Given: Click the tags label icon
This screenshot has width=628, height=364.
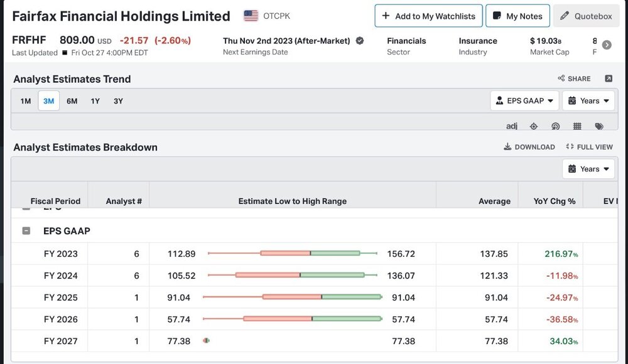Looking at the screenshot, I should point(599,127).
